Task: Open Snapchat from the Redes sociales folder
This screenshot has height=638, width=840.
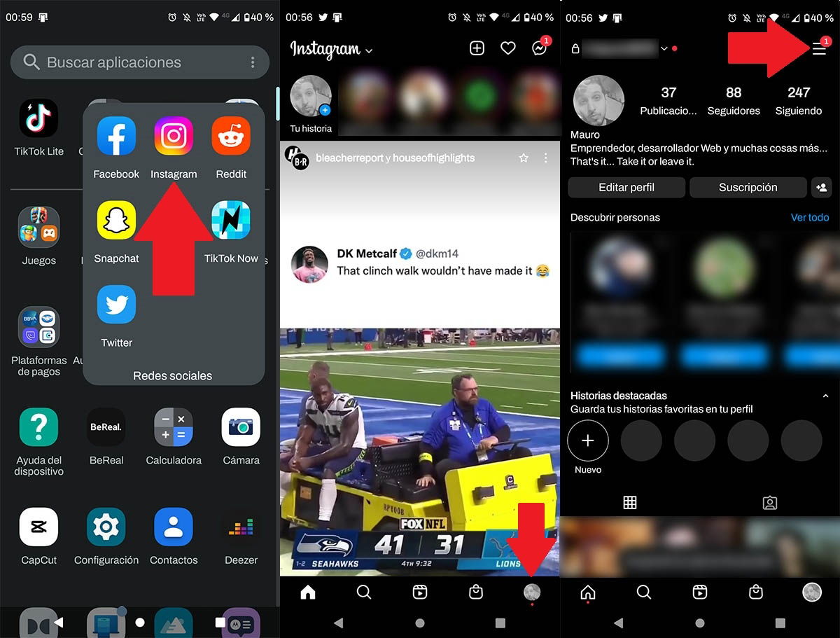Action: (115, 220)
